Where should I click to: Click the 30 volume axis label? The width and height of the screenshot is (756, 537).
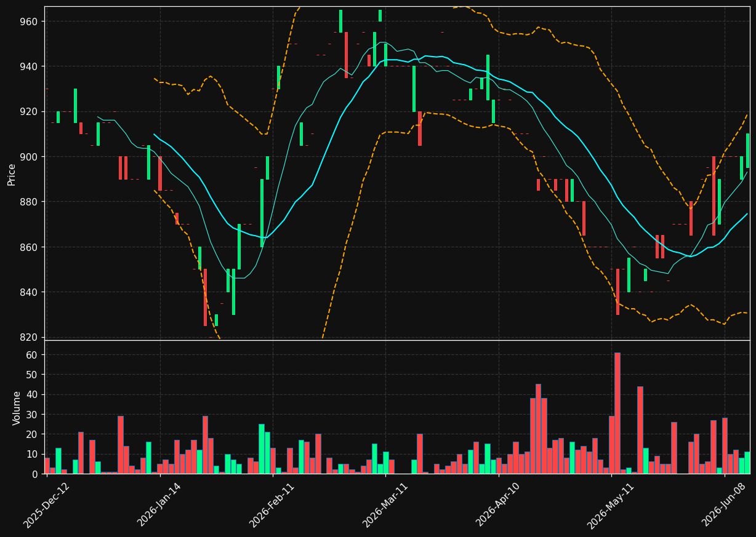point(33,415)
